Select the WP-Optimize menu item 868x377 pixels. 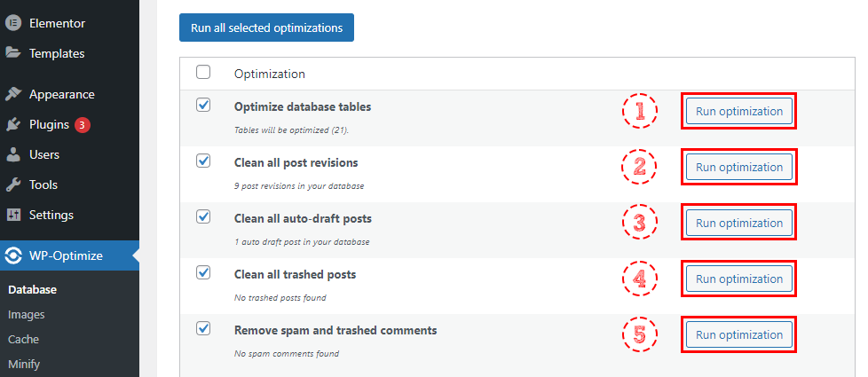click(x=69, y=255)
